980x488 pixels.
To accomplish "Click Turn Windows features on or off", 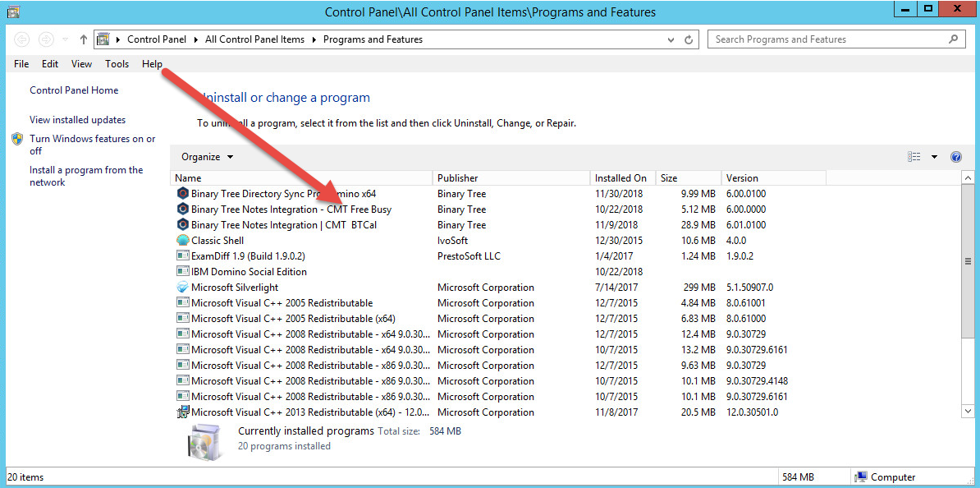I will pos(93,145).
